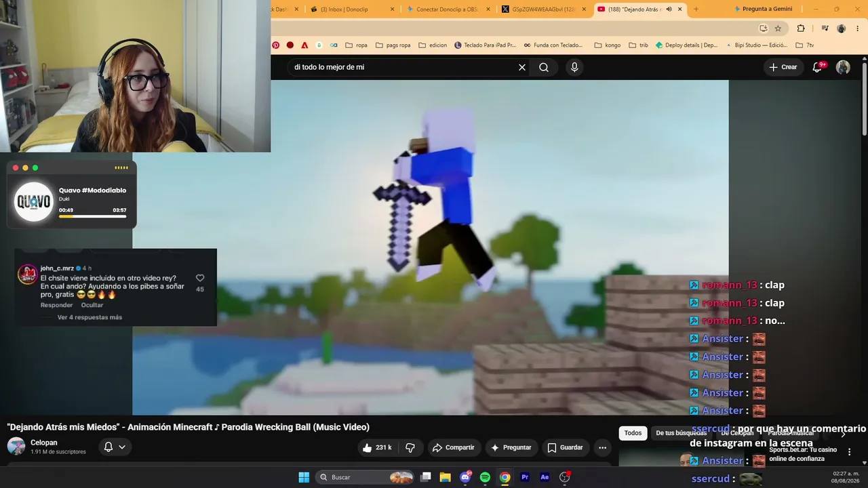The width and height of the screenshot is (868, 488).
Task: Select the 'De tus búsquedas' filter chip
Action: [x=681, y=433]
